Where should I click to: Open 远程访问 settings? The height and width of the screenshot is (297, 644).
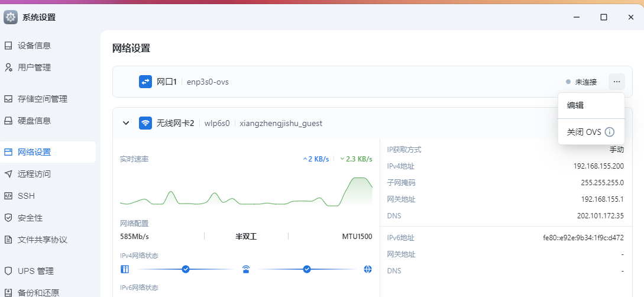point(34,174)
